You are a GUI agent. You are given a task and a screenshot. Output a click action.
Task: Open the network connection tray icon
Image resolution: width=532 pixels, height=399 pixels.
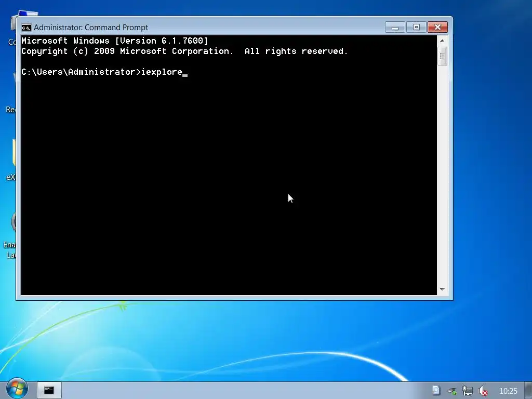(x=467, y=391)
